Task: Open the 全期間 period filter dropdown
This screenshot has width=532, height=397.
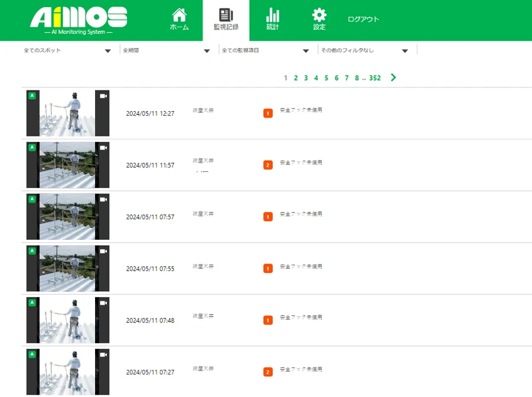Action: (167, 51)
